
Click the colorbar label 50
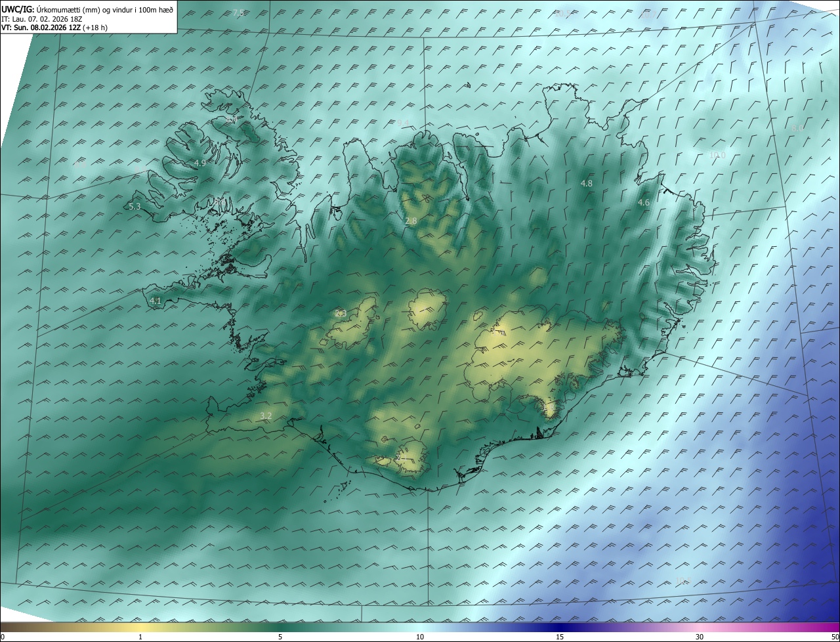pyautogui.click(x=835, y=637)
